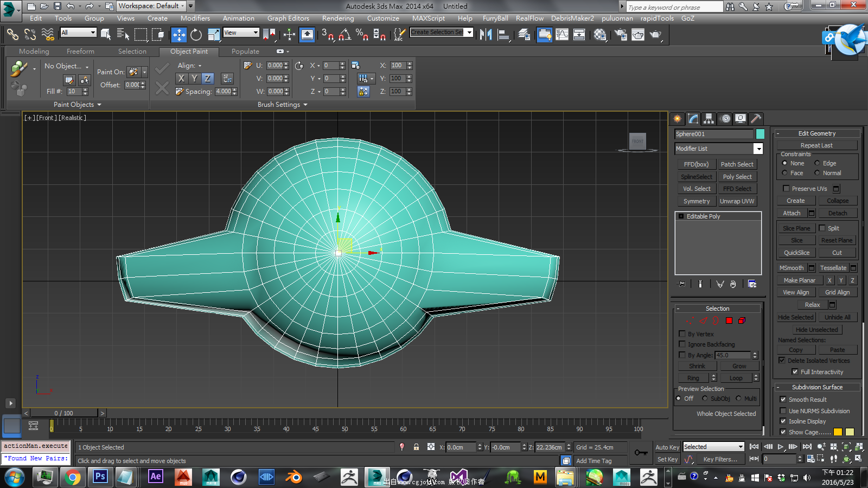Click the Mirror tool icon
This screenshot has width=868, height=488.
coord(486,35)
